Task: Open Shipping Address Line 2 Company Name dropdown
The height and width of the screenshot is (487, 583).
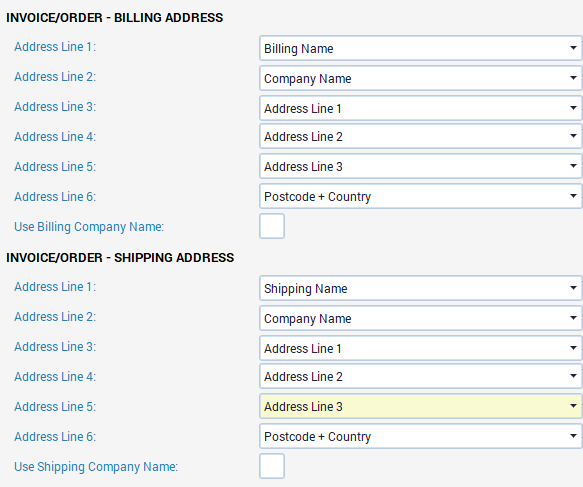Action: (421, 318)
